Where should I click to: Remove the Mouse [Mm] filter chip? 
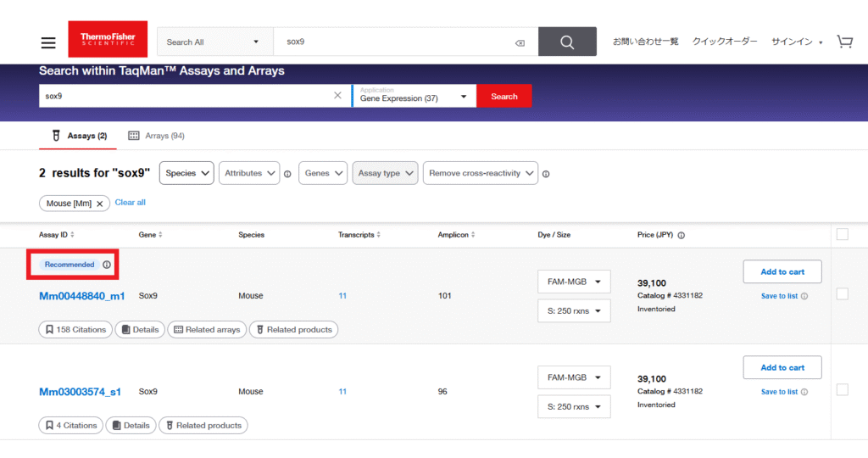[99, 204]
